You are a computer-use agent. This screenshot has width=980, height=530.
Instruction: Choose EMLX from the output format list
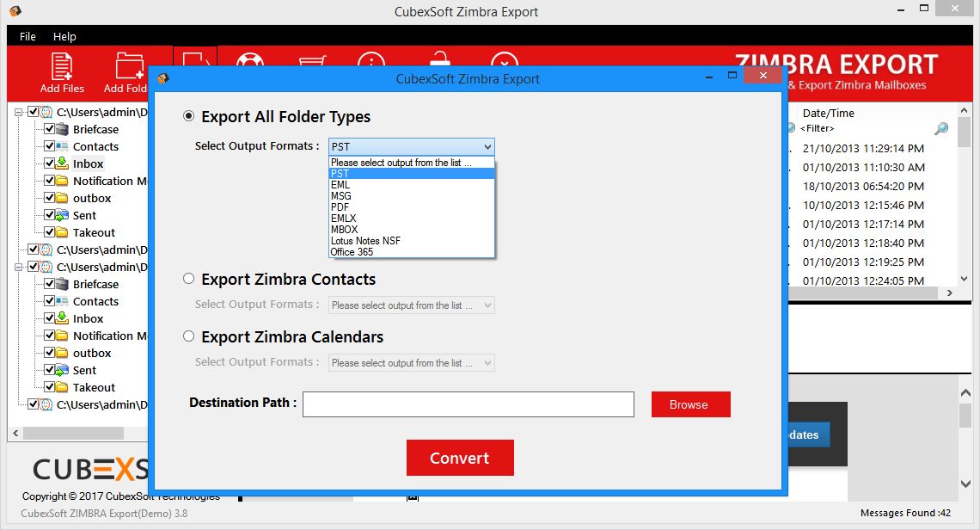412,219
